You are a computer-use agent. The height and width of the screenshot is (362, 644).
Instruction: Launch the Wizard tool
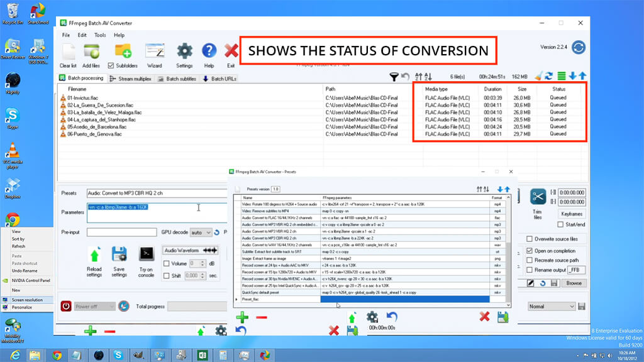click(x=155, y=52)
